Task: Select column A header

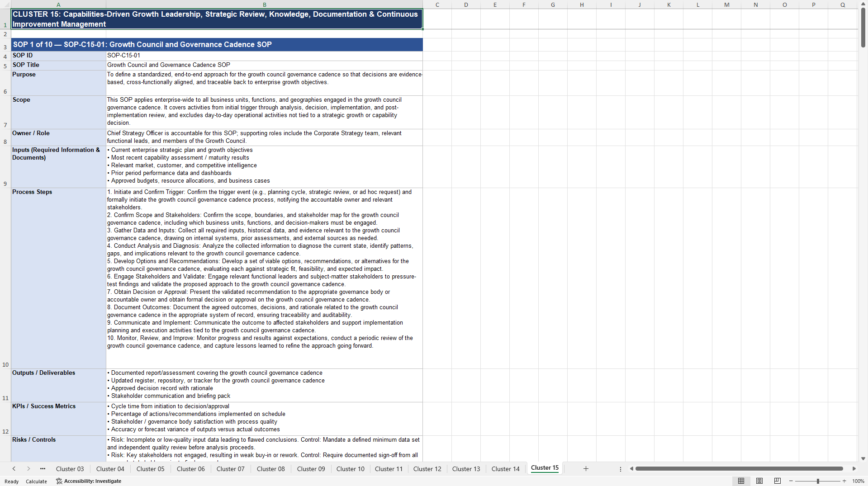Action: pos(58,5)
